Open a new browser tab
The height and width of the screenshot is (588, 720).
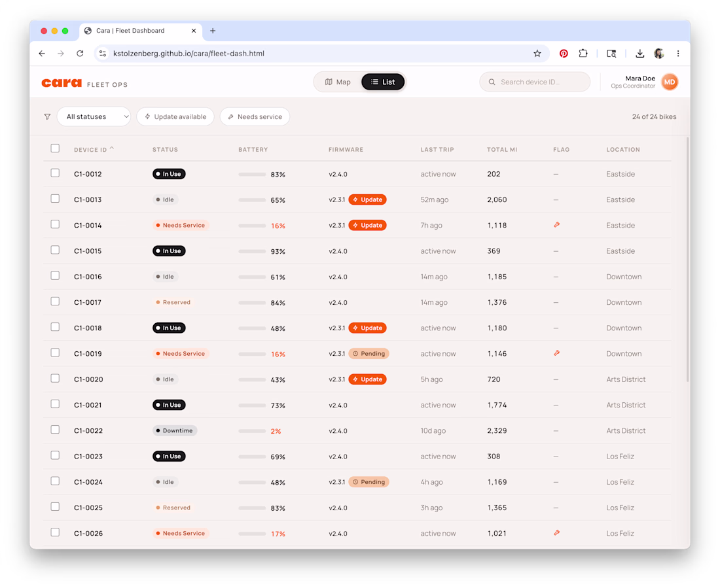coord(213,31)
